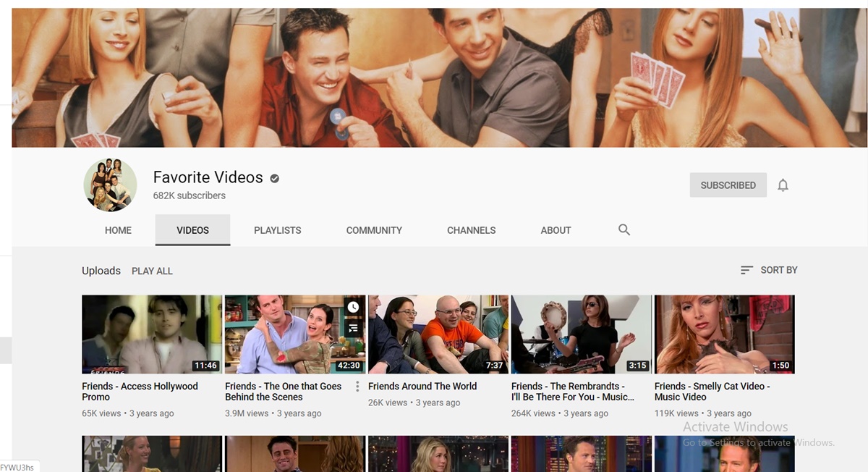868x472 pixels.
Task: Switch to the HOME tab
Action: pyautogui.click(x=118, y=230)
